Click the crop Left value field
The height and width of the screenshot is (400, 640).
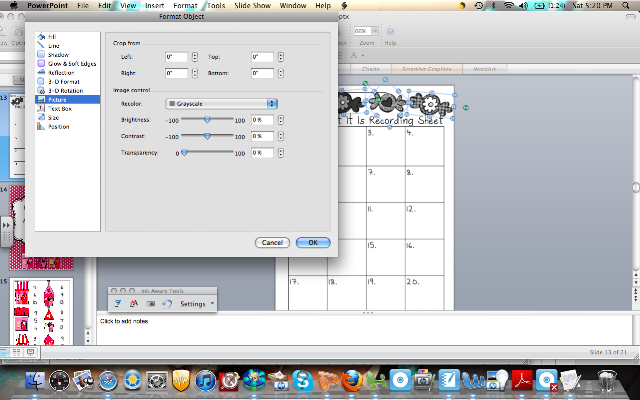[x=176, y=57]
